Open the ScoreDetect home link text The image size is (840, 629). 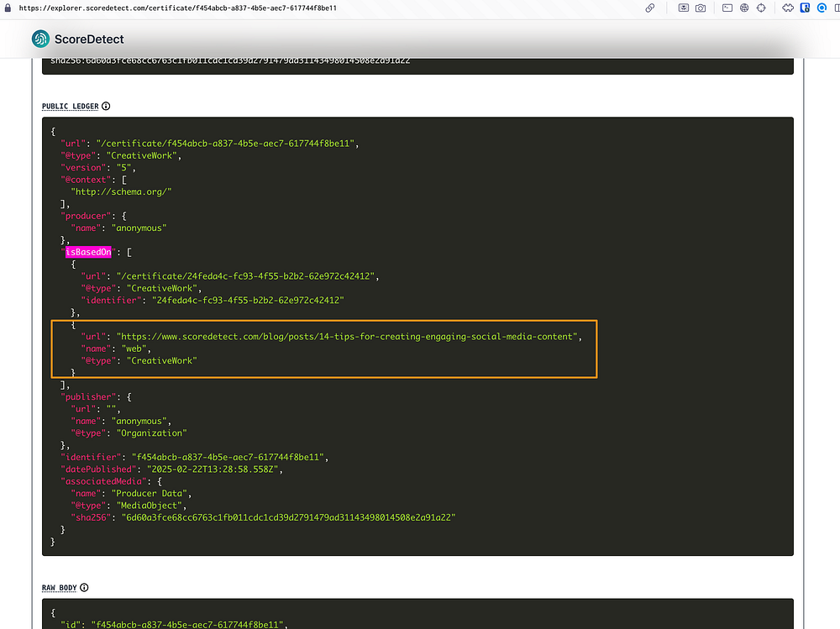[89, 39]
